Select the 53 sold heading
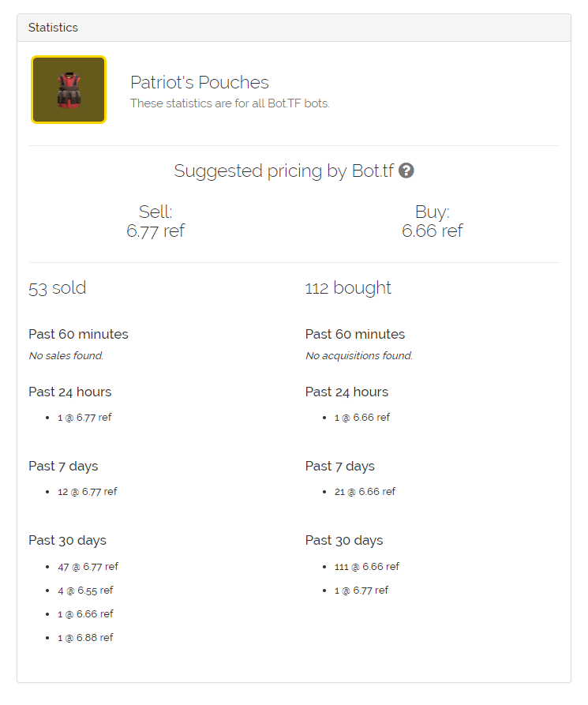The width and height of the screenshot is (588, 705). [57, 288]
